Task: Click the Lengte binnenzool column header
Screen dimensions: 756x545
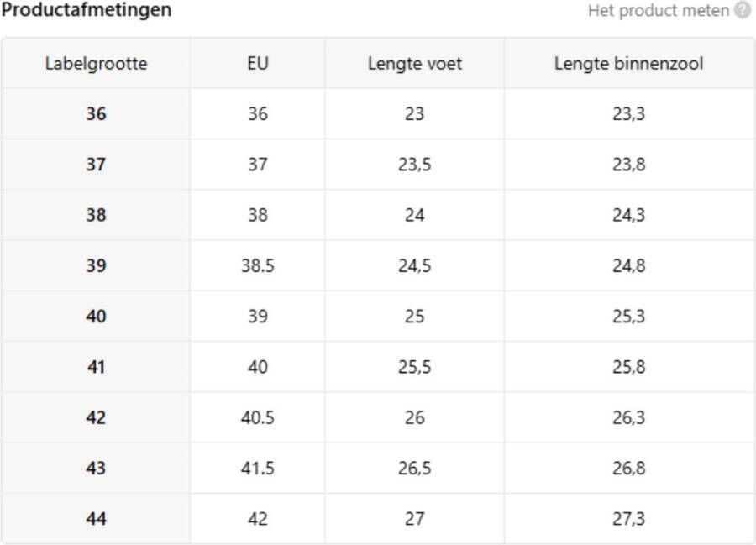Action: coord(628,64)
